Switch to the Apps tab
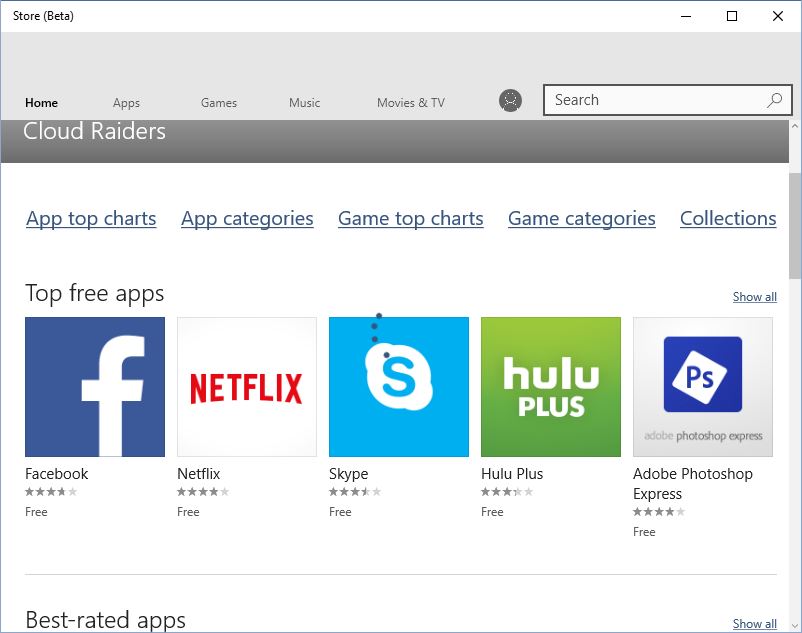Screen dimensions: 802x633 126,103
